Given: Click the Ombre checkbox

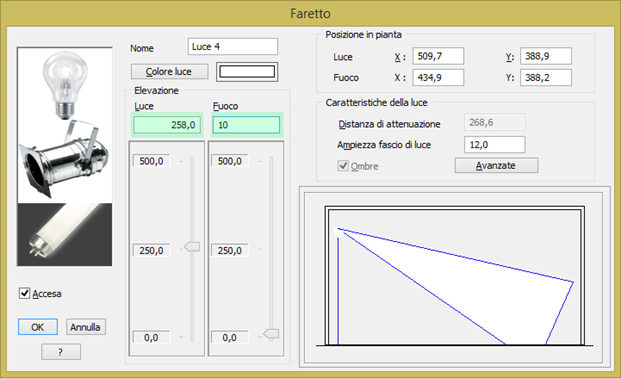Looking at the screenshot, I should (343, 166).
